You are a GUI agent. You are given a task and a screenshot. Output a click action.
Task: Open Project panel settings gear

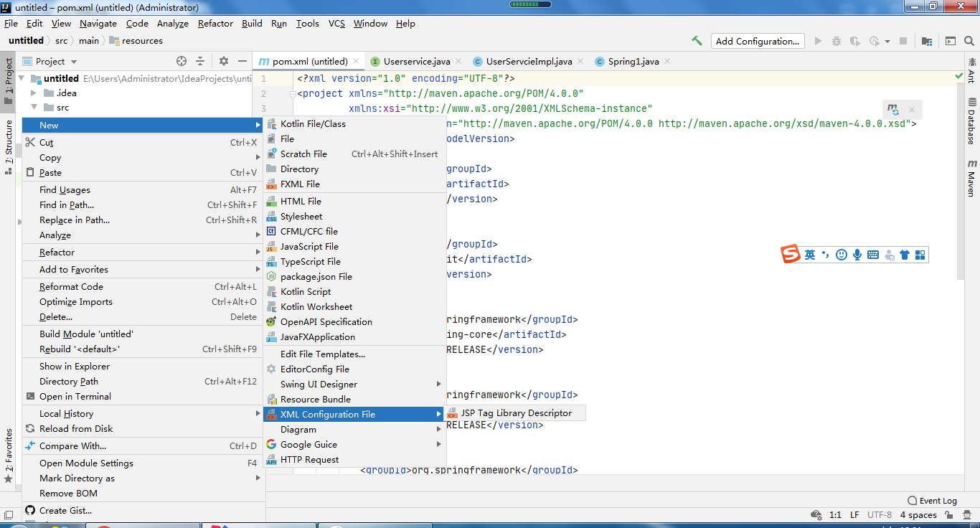pyautogui.click(x=224, y=62)
